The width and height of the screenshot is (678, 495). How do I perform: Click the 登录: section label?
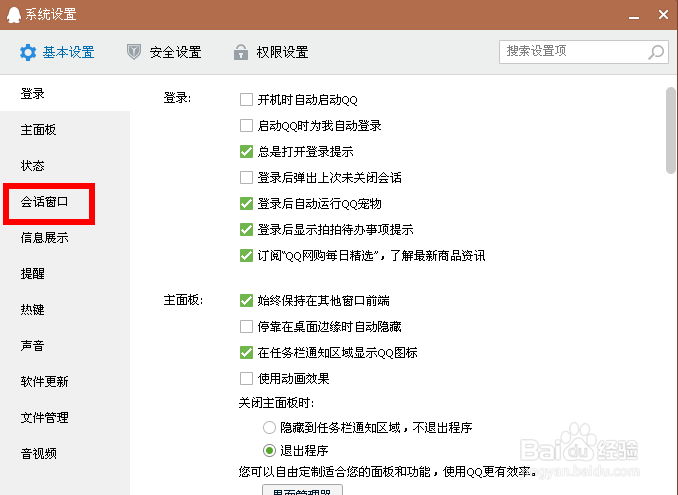tap(177, 98)
